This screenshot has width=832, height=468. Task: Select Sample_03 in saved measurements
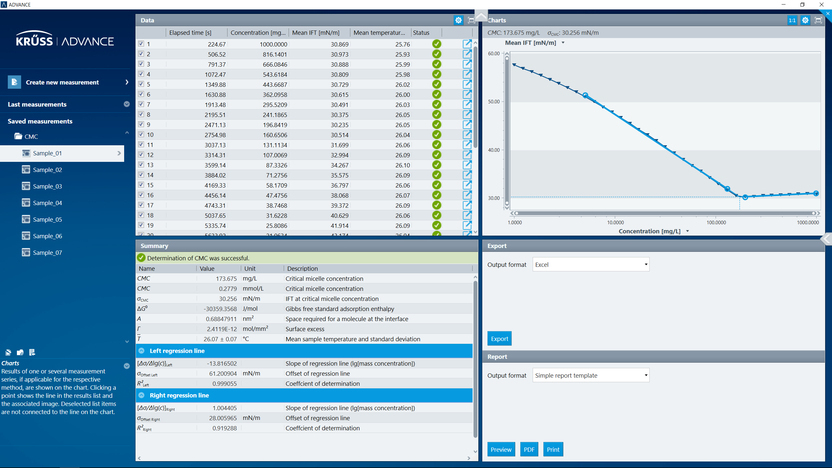point(47,186)
